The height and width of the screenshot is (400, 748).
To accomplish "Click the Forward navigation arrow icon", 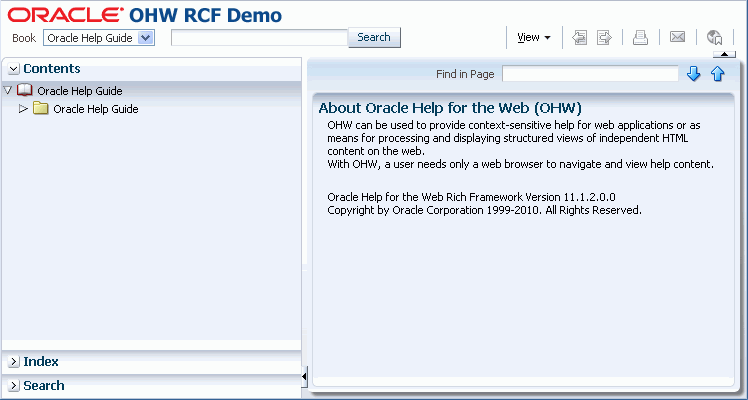I will (x=604, y=37).
